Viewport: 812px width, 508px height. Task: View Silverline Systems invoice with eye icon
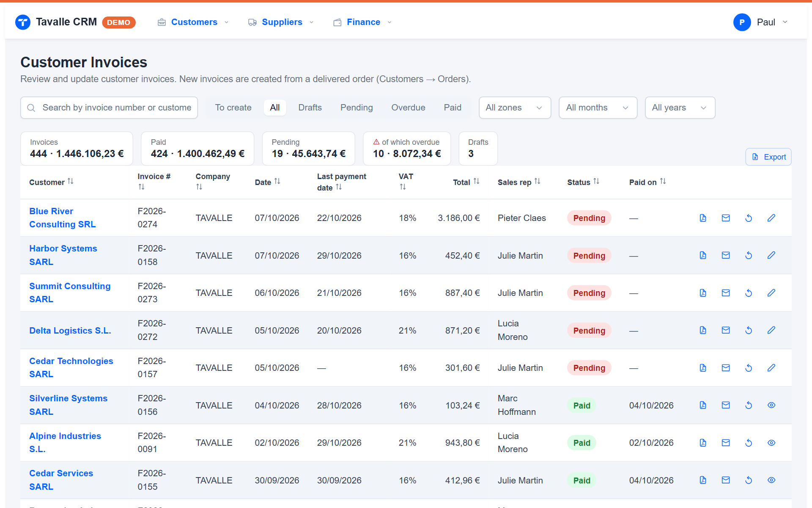[771, 405]
